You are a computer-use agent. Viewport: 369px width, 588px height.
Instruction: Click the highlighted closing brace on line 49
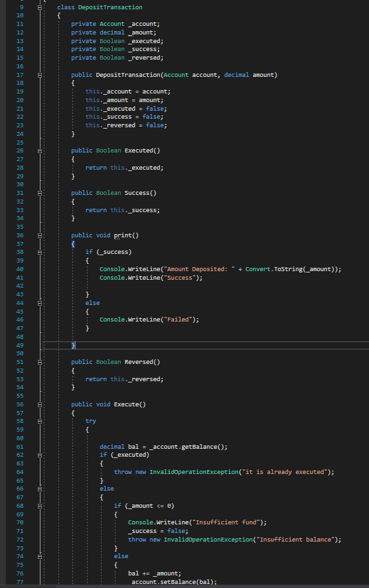[x=73, y=345]
